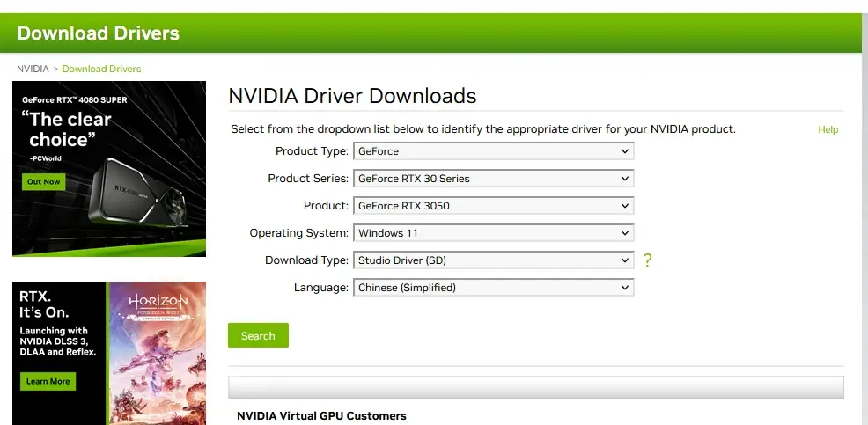Image resolution: width=868 pixels, height=425 pixels.
Task: Click the Product Series label text
Action: click(x=308, y=179)
